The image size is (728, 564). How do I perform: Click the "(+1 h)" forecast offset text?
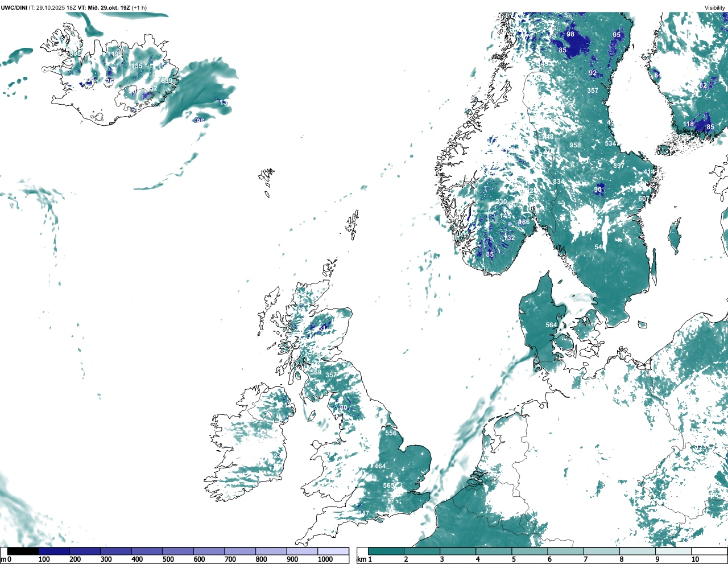pos(139,7)
